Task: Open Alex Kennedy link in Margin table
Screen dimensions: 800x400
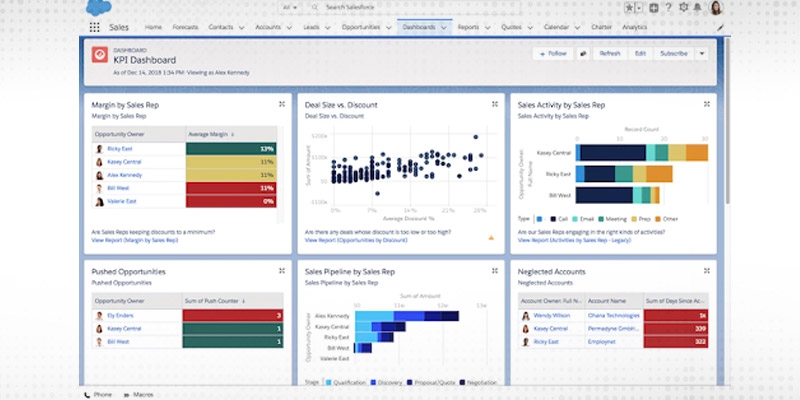Action: (x=124, y=175)
